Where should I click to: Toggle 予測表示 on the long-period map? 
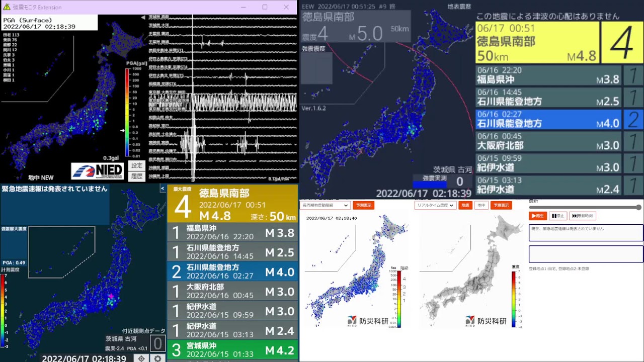pos(363,205)
